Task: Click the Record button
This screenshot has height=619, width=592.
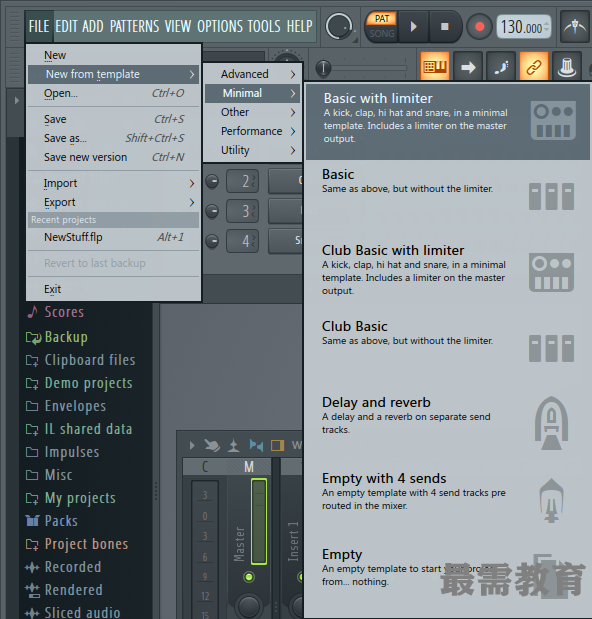Action: point(480,26)
